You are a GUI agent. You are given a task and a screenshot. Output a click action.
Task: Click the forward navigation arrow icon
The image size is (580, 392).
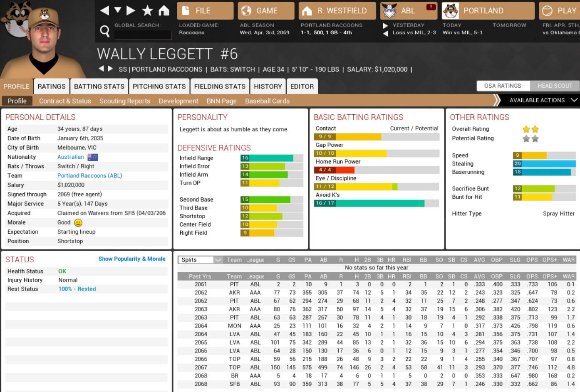tap(131, 10)
